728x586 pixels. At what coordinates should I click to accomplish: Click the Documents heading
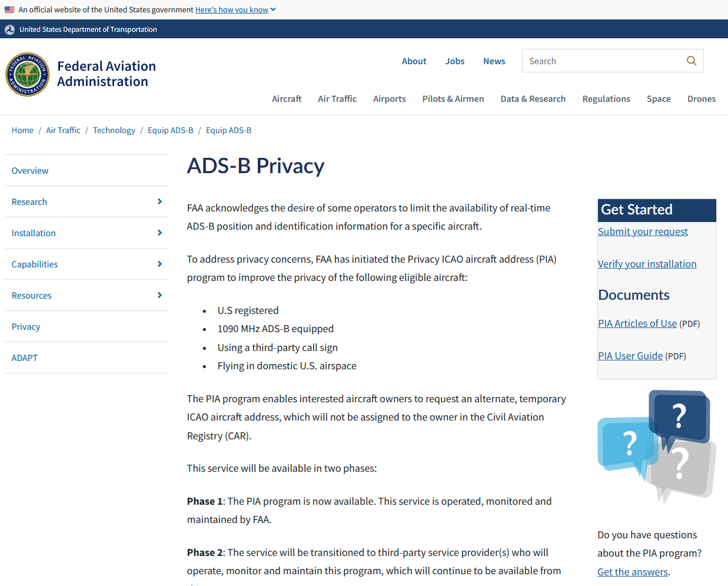click(x=634, y=295)
